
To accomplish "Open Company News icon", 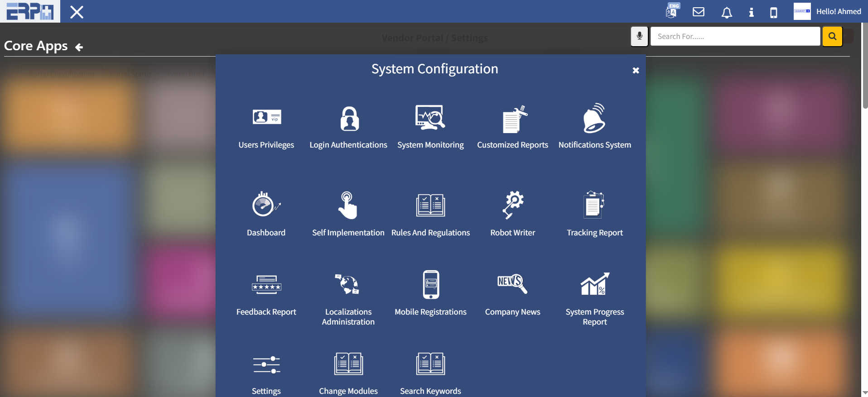I will coord(512,284).
